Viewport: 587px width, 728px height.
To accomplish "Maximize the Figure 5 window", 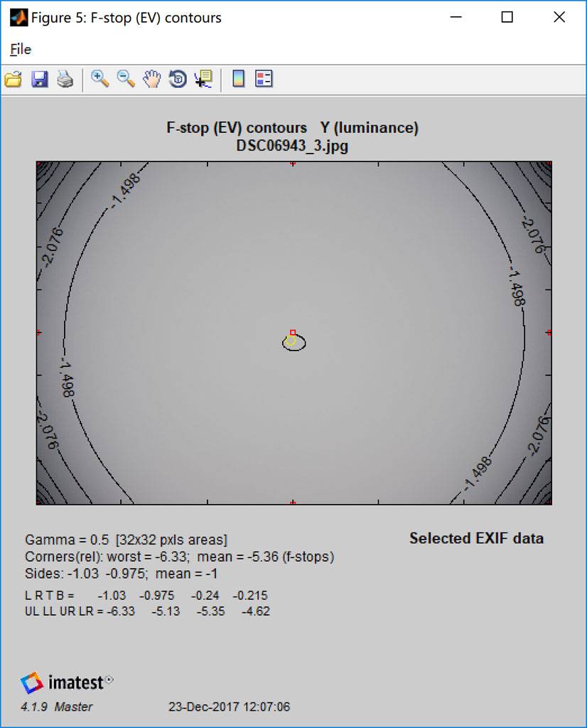I will (507, 18).
